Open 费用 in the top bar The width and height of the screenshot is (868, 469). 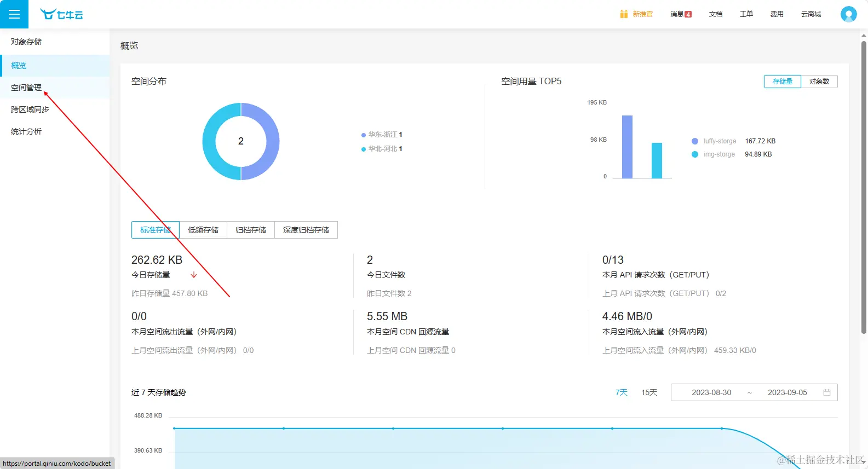point(777,14)
